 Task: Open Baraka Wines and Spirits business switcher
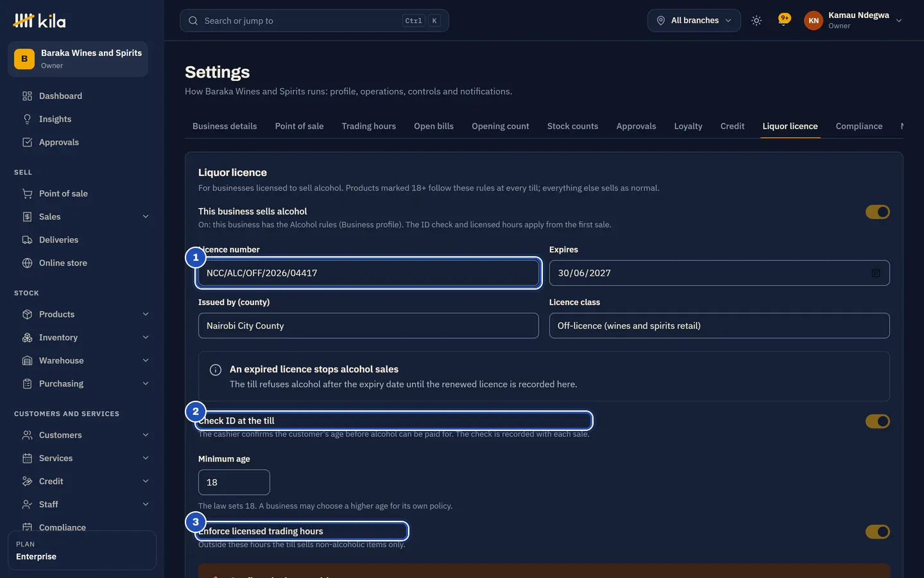point(78,59)
